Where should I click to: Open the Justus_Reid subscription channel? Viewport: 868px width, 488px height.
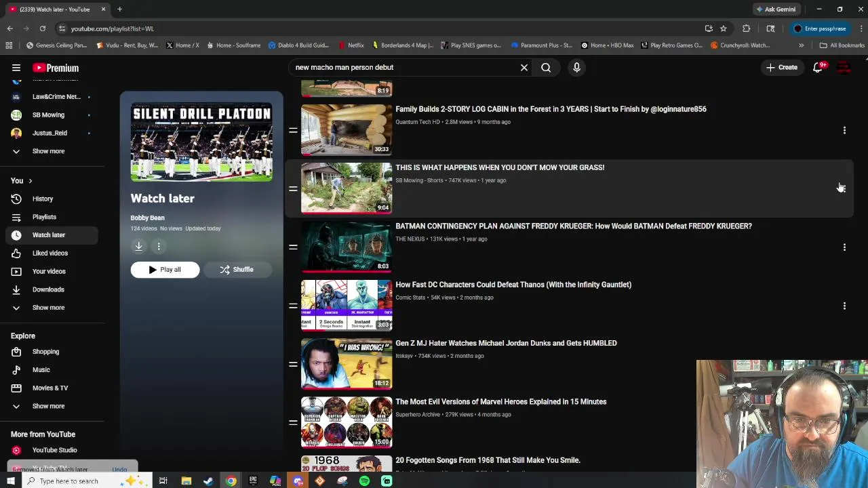[51, 133]
